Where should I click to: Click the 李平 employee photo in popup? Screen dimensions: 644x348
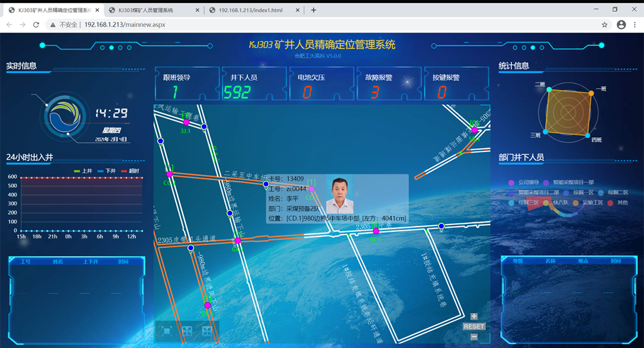tap(340, 196)
